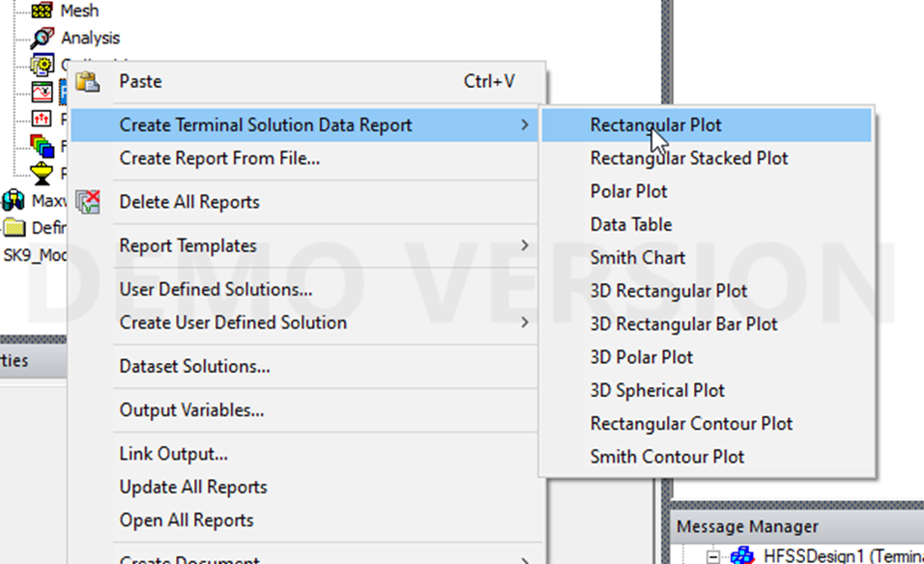Screen dimensions: 924x564
Task: Collapse the HFSSDesign1 node in Message Manager
Action: click(x=714, y=557)
